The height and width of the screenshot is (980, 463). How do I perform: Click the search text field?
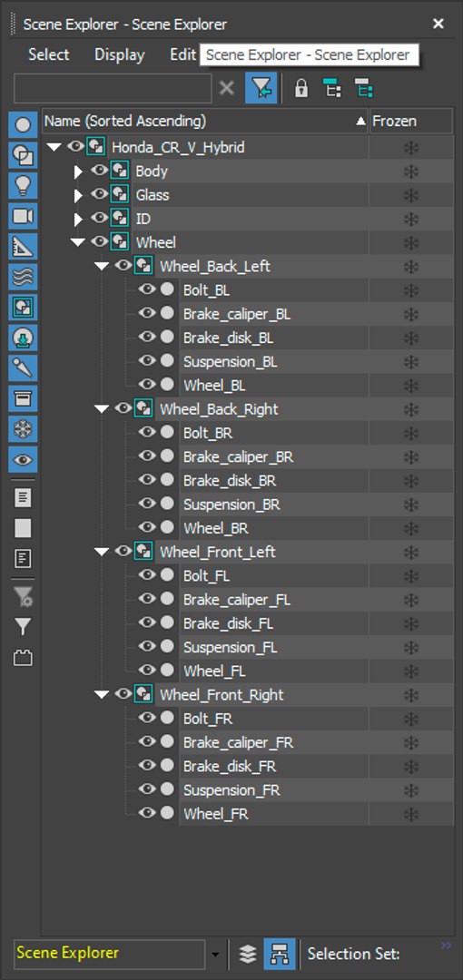click(x=113, y=89)
